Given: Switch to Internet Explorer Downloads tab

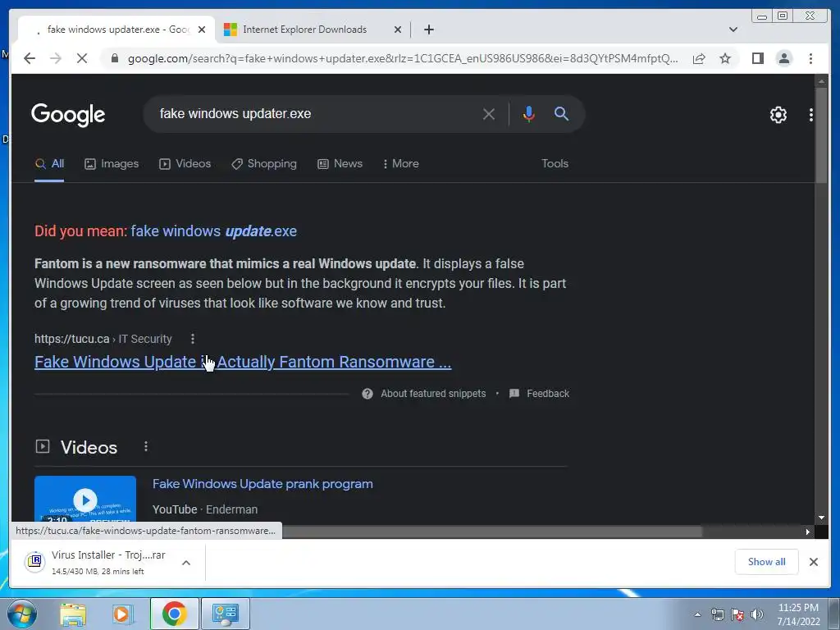Looking at the screenshot, I should 313,30.
